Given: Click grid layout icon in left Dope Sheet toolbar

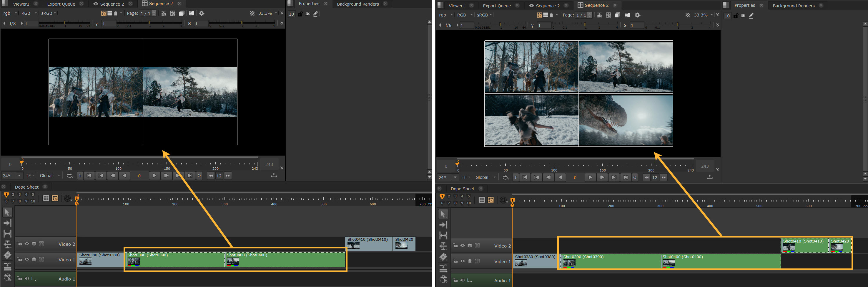Looking at the screenshot, I should (46, 198).
